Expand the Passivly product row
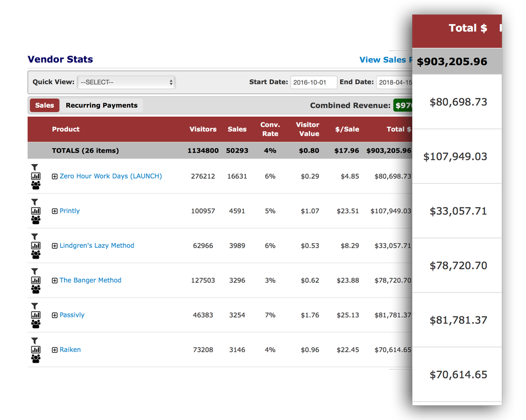Viewport: 526px width, 420px height. [x=55, y=315]
